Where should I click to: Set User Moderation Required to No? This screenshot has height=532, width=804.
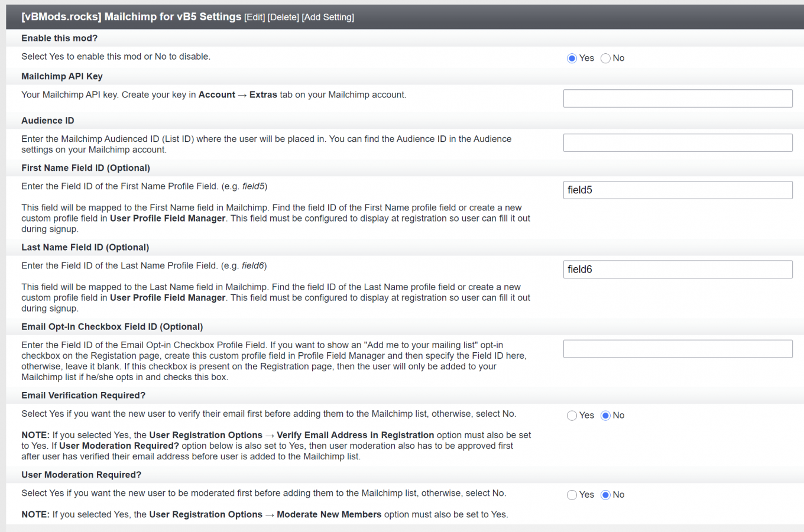click(x=605, y=495)
